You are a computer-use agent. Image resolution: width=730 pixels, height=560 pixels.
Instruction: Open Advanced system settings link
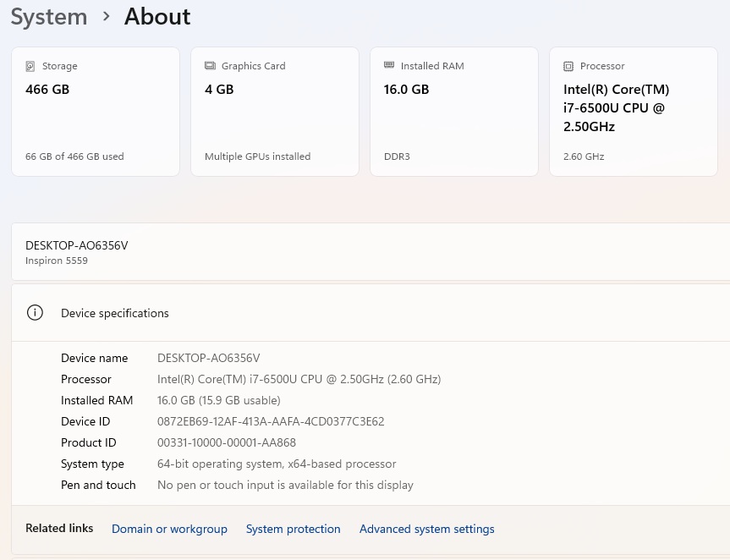[427, 529]
